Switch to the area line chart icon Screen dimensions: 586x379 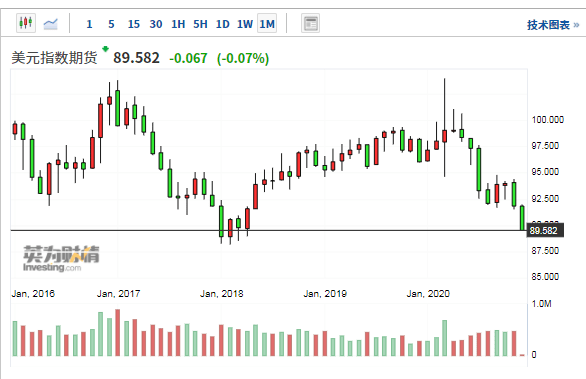(x=50, y=24)
